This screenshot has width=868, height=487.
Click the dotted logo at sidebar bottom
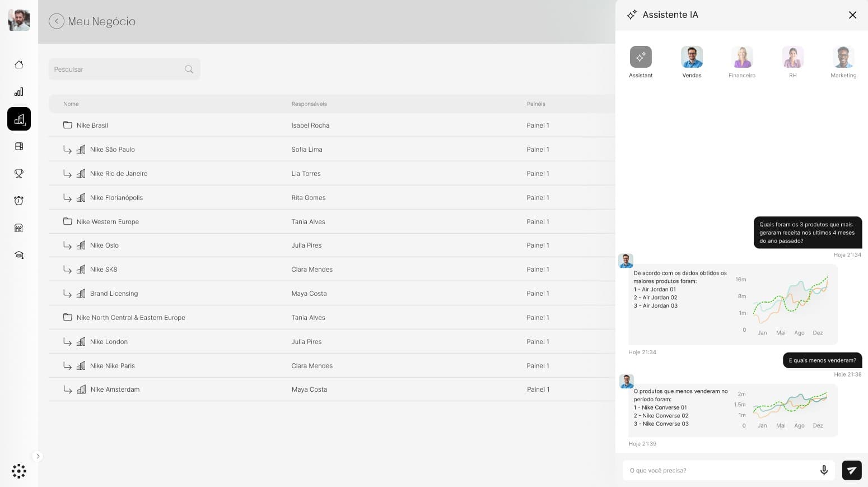(19, 471)
